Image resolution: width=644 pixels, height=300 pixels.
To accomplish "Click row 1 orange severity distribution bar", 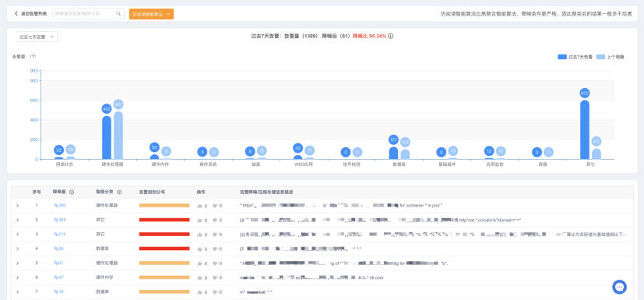I will [x=164, y=206].
